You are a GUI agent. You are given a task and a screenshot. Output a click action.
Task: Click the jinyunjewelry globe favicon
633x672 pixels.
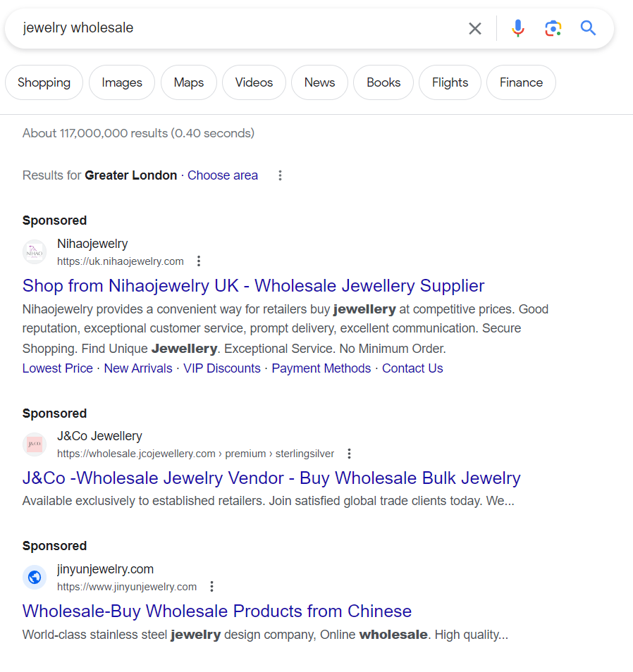click(35, 578)
